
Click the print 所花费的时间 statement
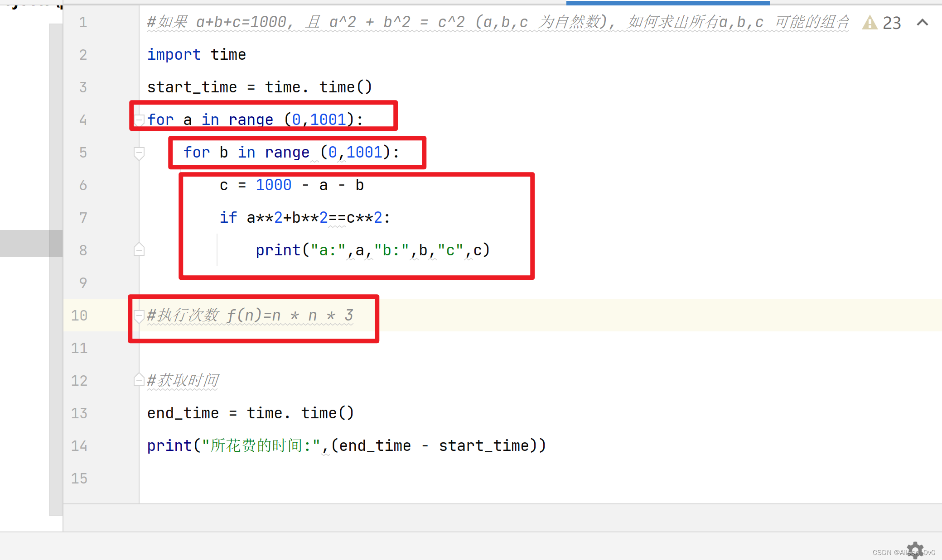(347, 445)
